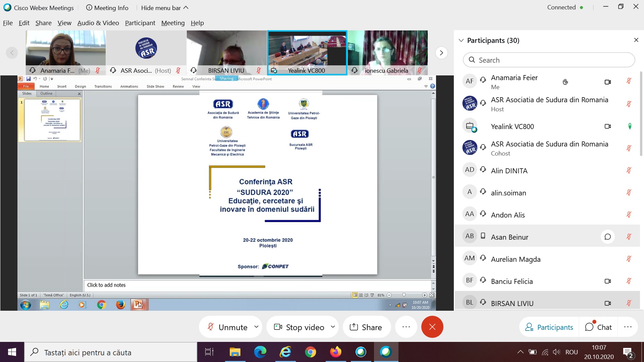This screenshot has height=362, width=644.
Task: Select Yealink VC800 video thumbnail
Action: (x=307, y=52)
